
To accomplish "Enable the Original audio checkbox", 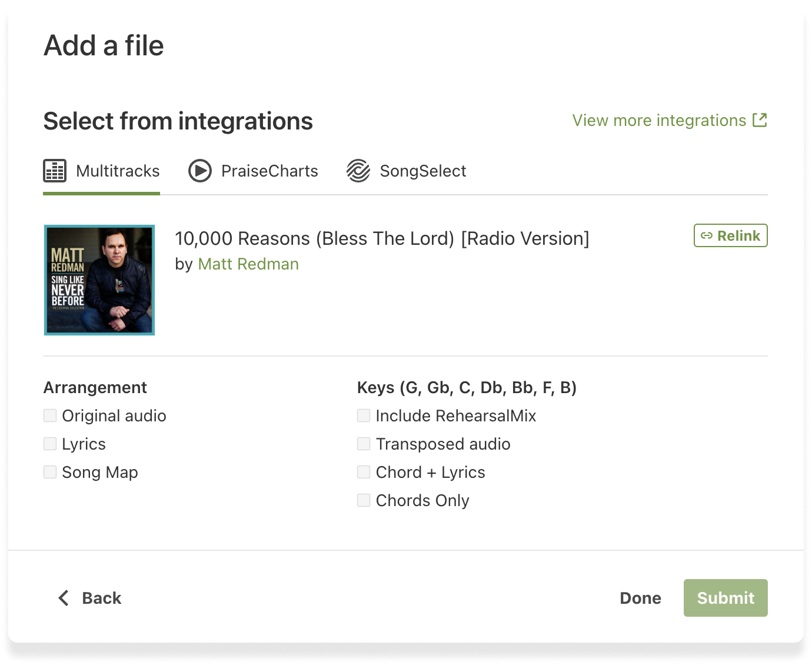I will [50, 416].
